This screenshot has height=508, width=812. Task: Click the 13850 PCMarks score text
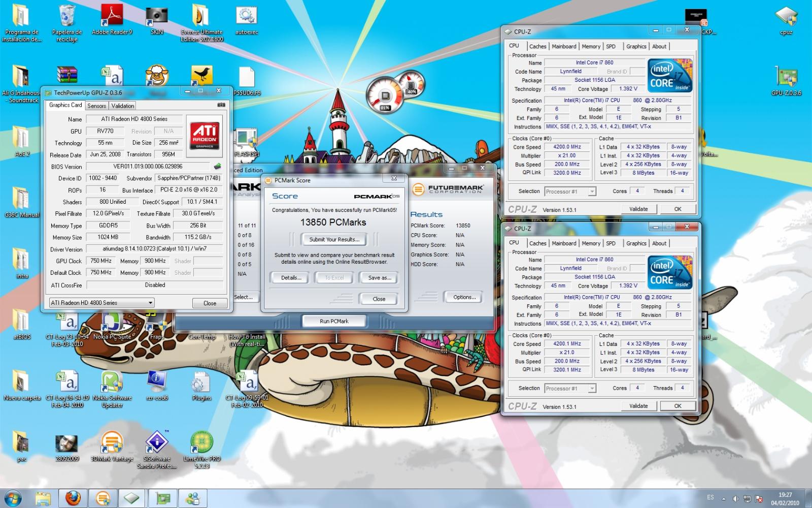coord(333,222)
